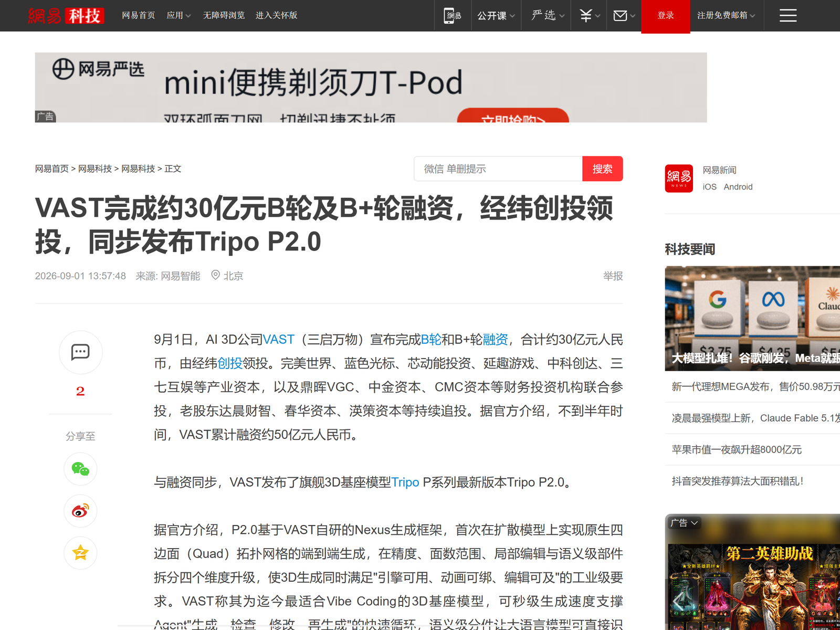
Task: Open the mail envelope icon menu
Action: tap(624, 16)
